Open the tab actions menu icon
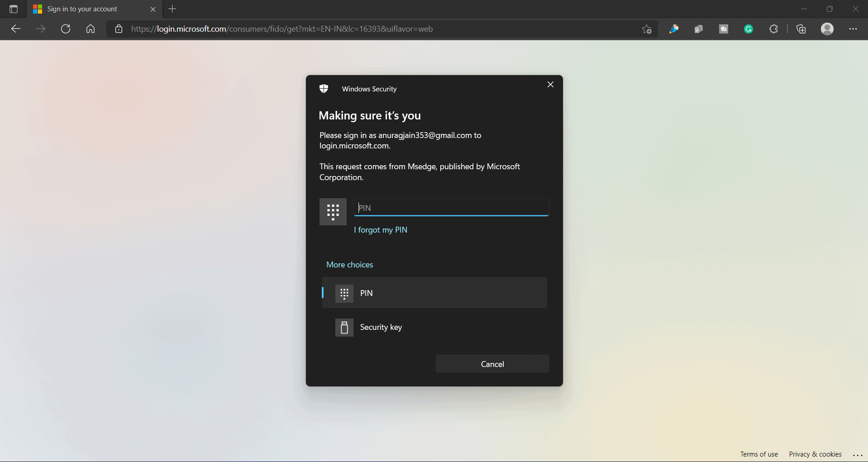The height and width of the screenshot is (462, 868). (x=14, y=9)
